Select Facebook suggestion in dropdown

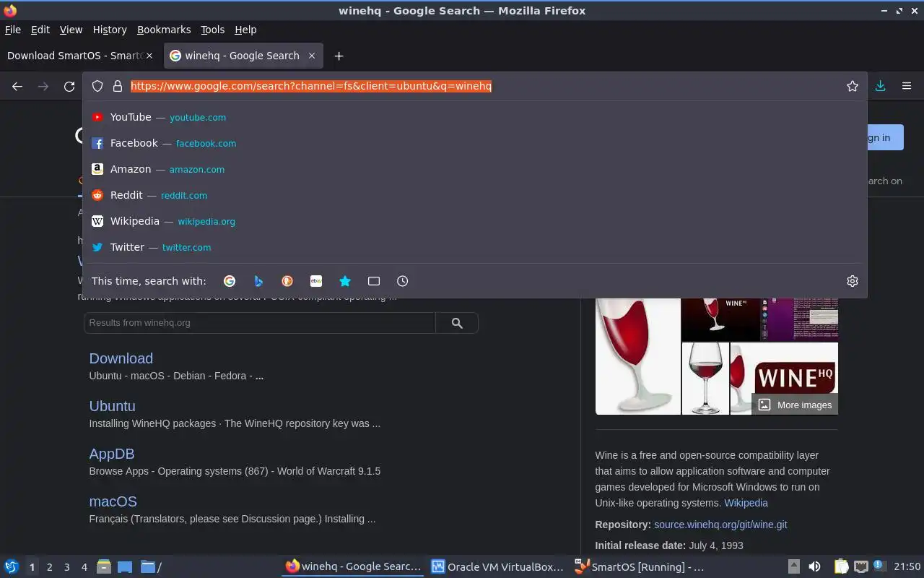(x=475, y=143)
